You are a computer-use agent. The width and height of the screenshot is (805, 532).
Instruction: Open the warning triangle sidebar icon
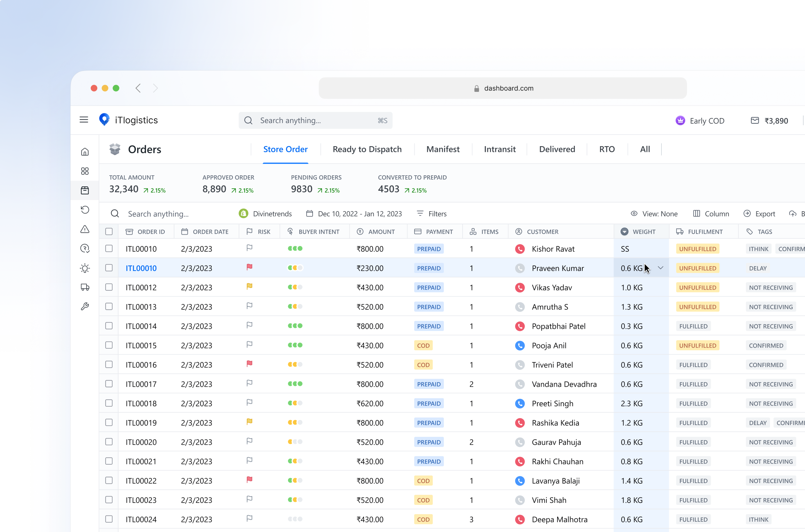85,229
